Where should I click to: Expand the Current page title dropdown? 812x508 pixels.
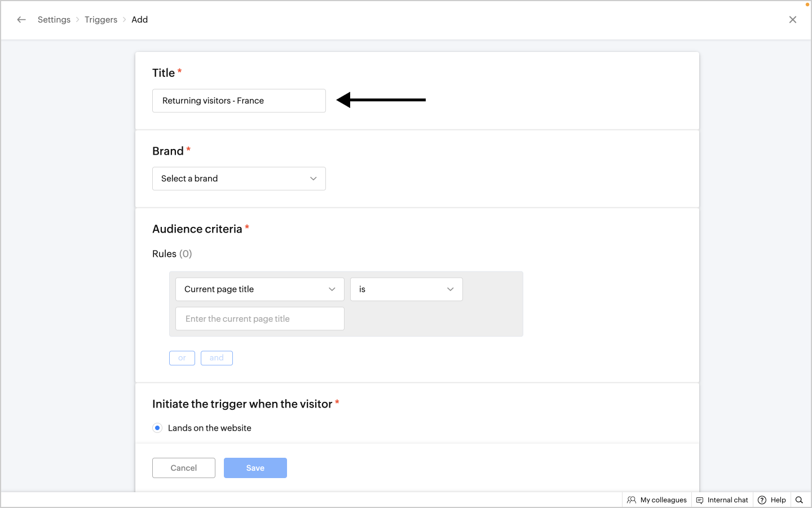pyautogui.click(x=259, y=290)
